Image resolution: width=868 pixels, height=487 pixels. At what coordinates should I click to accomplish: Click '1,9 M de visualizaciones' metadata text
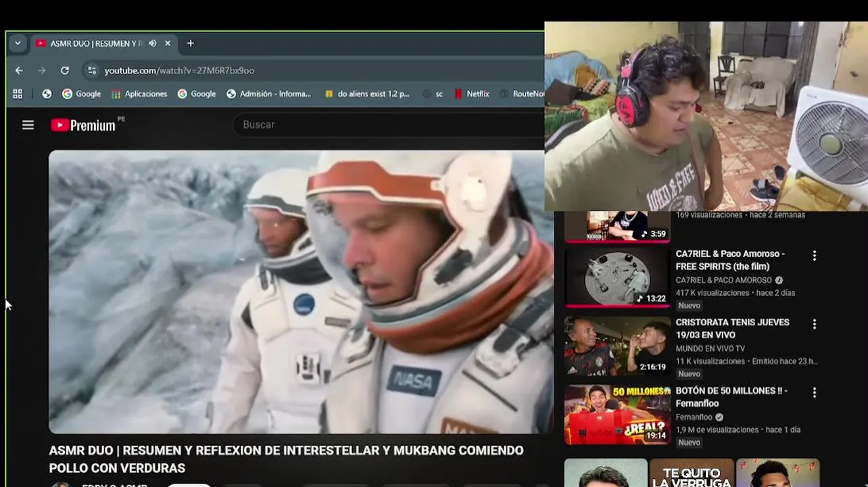click(x=717, y=430)
